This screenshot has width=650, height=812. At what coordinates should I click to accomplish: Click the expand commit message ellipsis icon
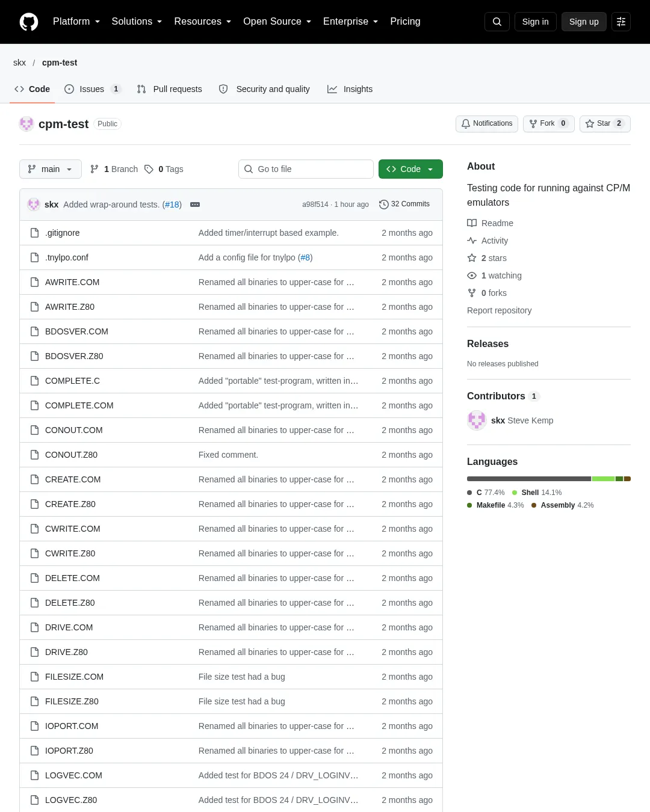click(x=195, y=205)
